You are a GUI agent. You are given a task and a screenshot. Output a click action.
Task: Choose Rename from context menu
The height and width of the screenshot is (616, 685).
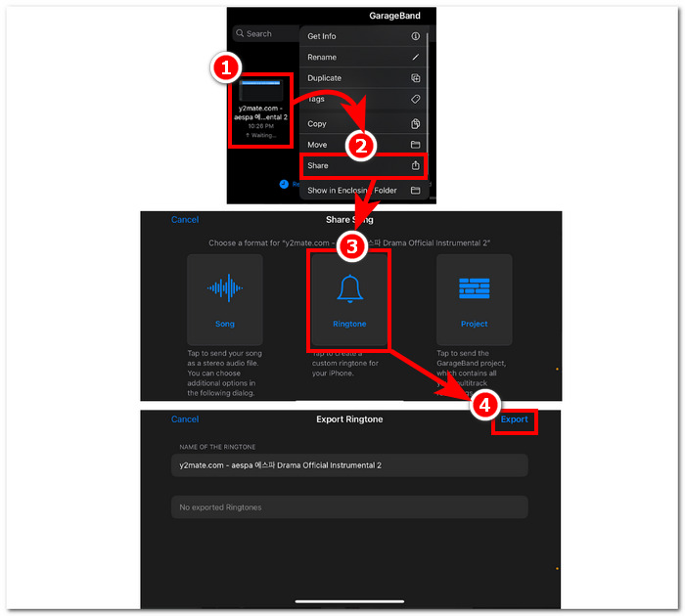[363, 57]
